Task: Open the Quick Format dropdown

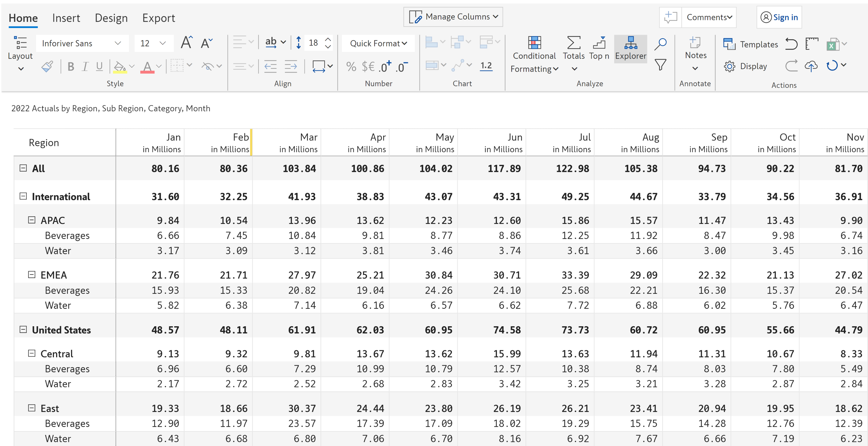Action: (x=378, y=43)
